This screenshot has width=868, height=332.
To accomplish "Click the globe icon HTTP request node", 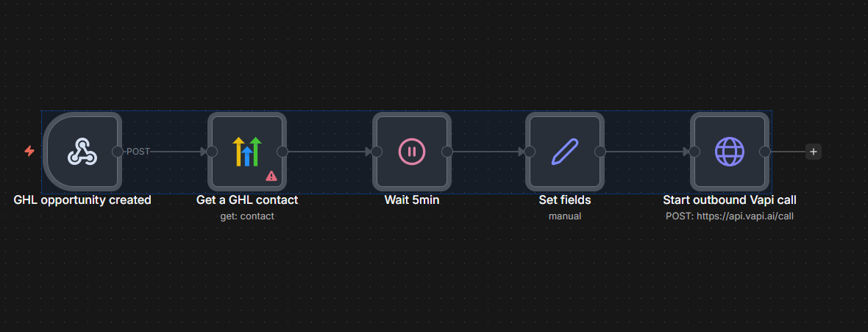I will (729, 152).
